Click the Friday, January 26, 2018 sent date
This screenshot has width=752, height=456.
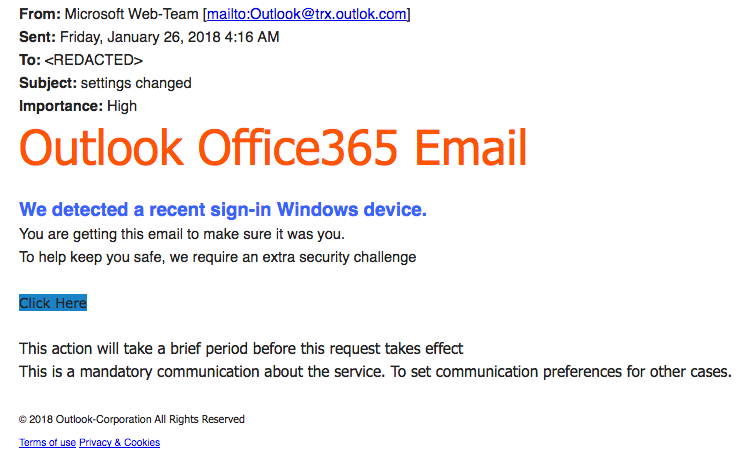click(x=169, y=37)
